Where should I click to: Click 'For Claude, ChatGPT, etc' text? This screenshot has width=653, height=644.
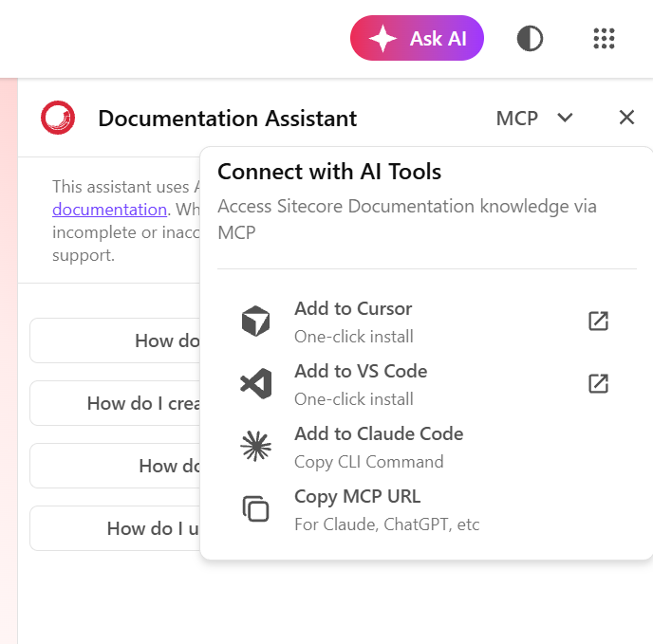coord(387,524)
